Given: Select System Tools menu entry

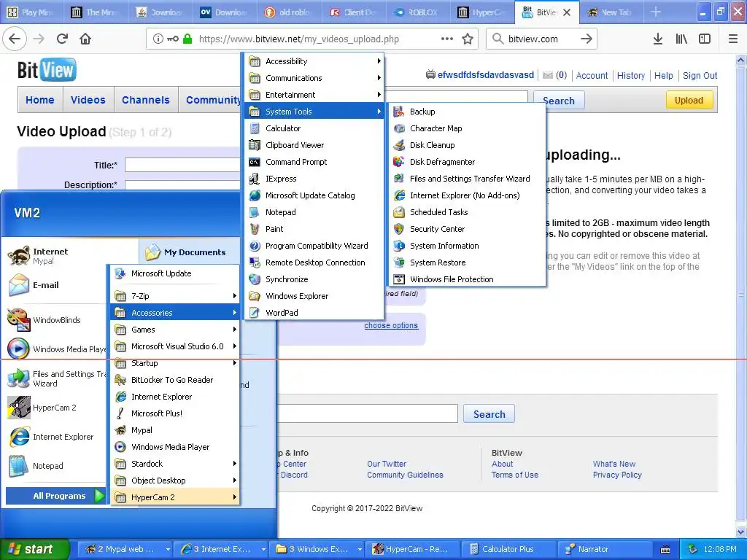Looking at the screenshot, I should tap(314, 112).
